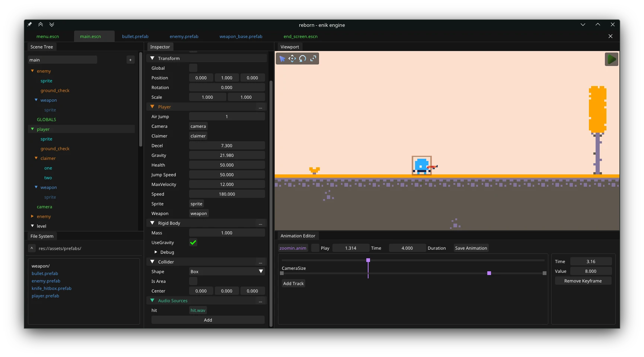Viewport: 644px width, 357px height.
Task: Click the pin icon in the title bar
Action: coord(29,24)
